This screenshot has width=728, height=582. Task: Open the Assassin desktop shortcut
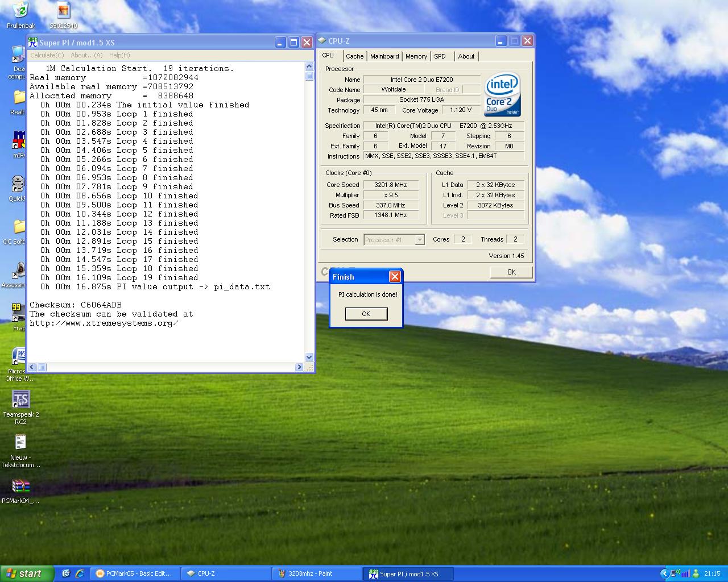19,269
